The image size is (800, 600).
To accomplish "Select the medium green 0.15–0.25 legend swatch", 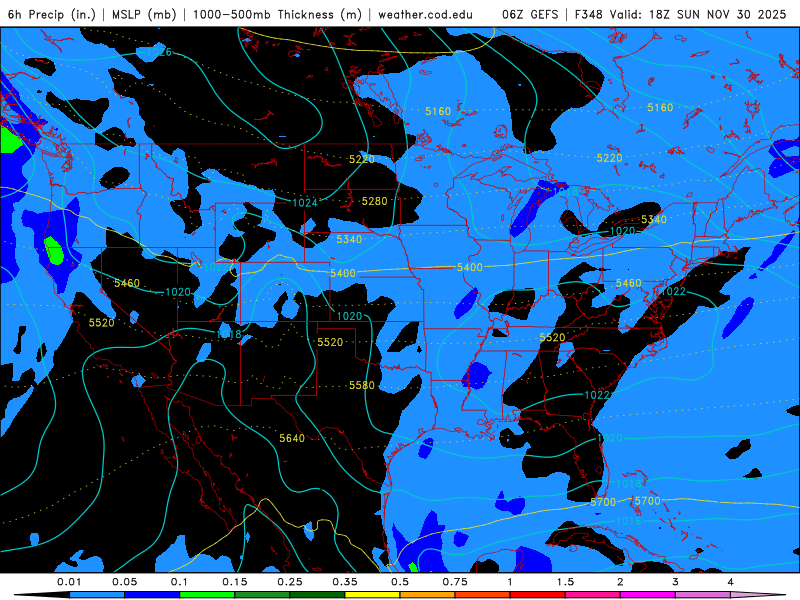I will (x=262, y=595).
